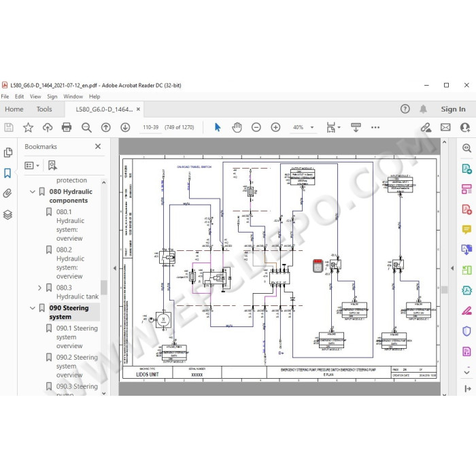Viewport: 476px width, 476px height.
Task: Toggle the page thumbnails panel
Action: [x=7, y=152]
